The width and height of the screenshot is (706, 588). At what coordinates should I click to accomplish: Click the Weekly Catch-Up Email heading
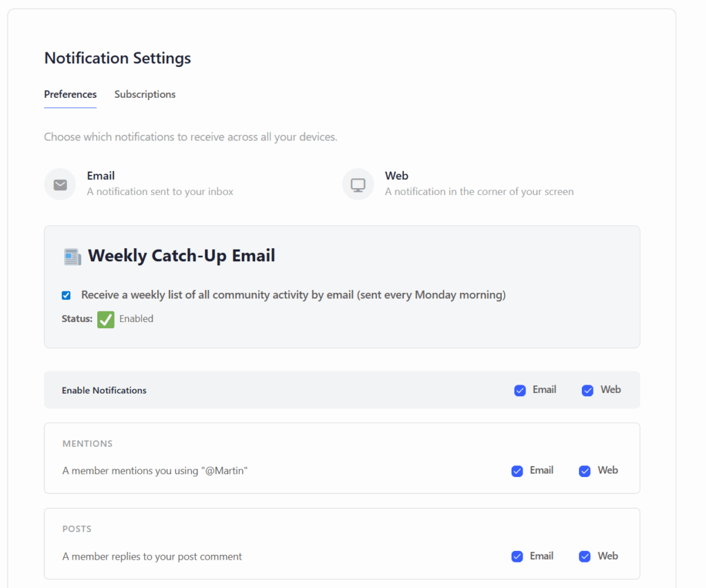[181, 256]
